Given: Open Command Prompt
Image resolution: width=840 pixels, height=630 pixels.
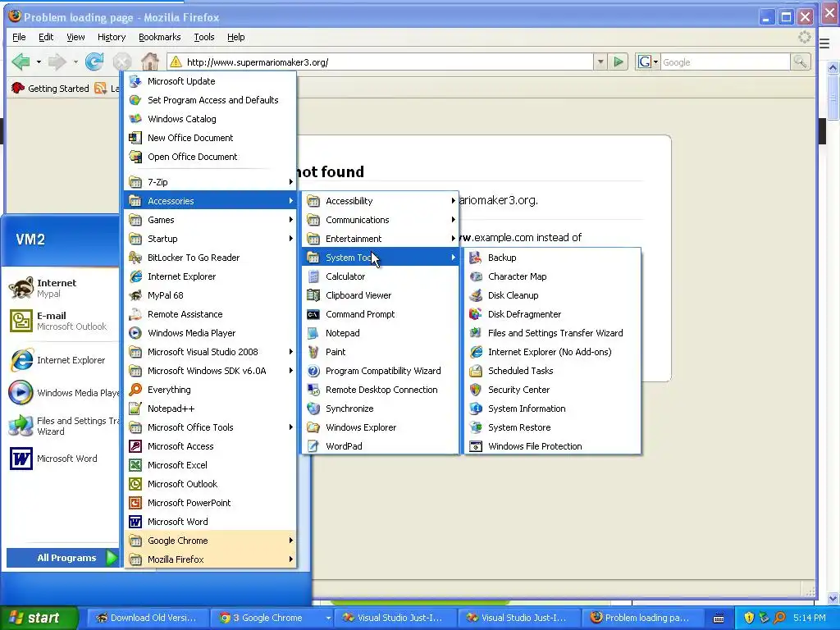Looking at the screenshot, I should pos(381,314).
